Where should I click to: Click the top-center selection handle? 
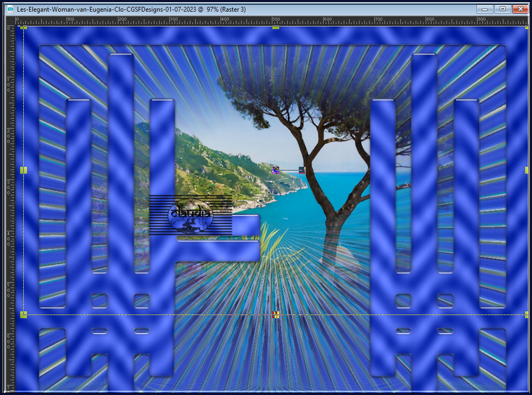tap(276, 28)
